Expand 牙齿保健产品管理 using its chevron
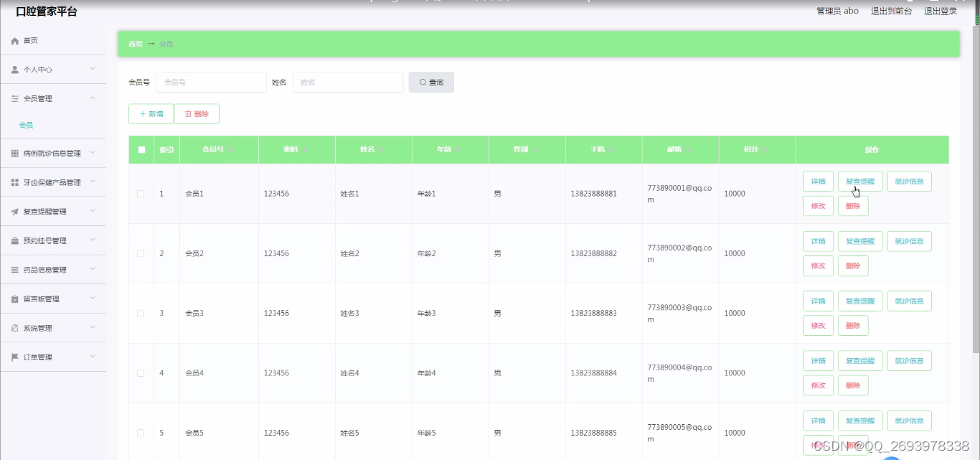Screen dimensions: 980x460 pyautogui.click(x=93, y=182)
